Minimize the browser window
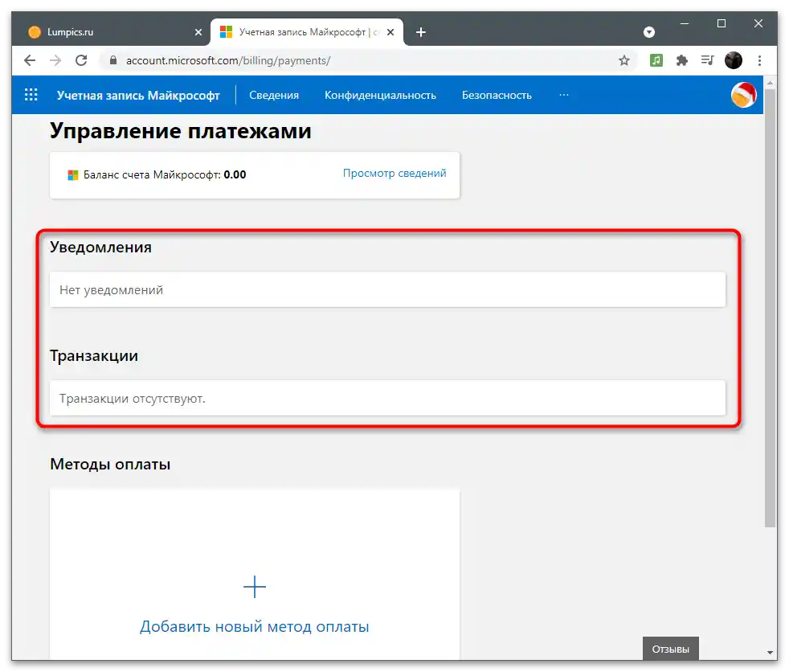789x672 pixels. [x=685, y=23]
